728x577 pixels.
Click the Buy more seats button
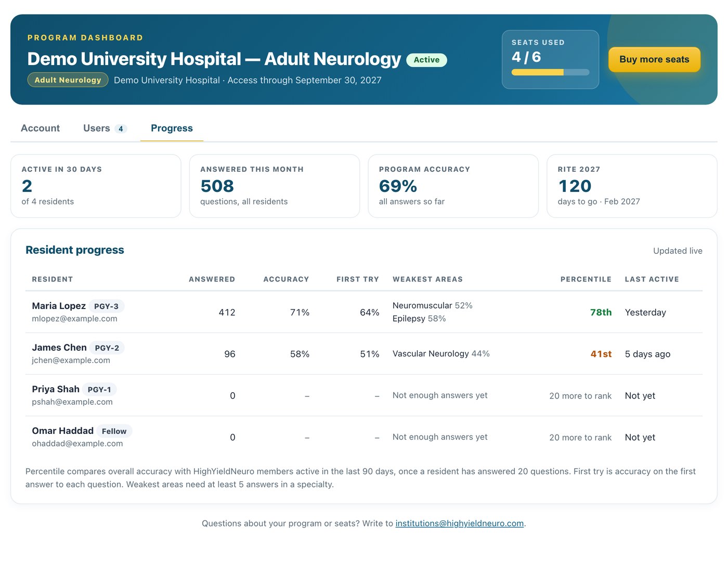click(654, 59)
